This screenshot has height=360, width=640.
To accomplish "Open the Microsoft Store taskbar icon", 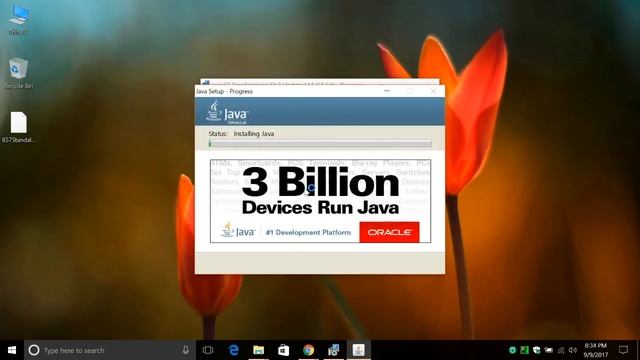I will click(283, 350).
